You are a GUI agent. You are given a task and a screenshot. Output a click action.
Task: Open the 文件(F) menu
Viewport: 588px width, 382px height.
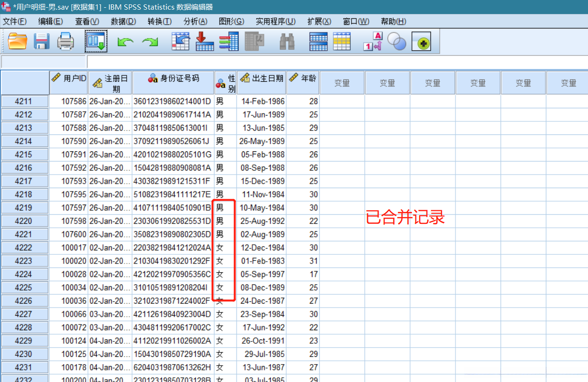[15, 21]
